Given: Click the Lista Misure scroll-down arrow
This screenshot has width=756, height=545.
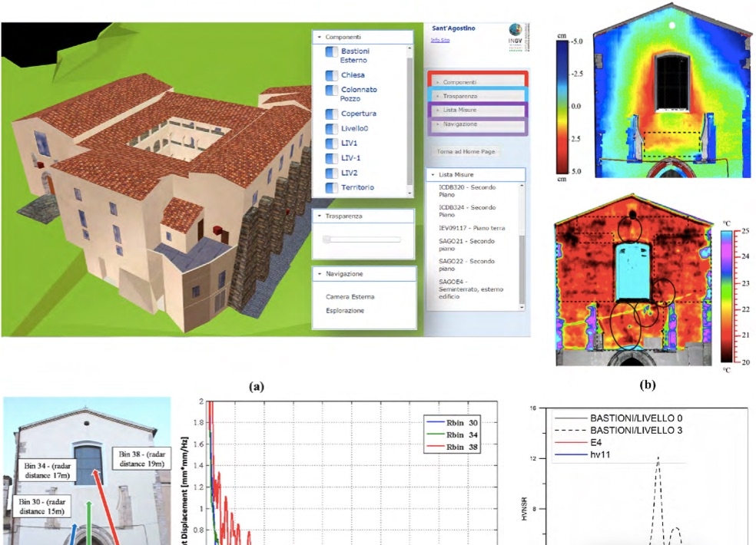Looking at the screenshot, I should pyautogui.click(x=522, y=306).
